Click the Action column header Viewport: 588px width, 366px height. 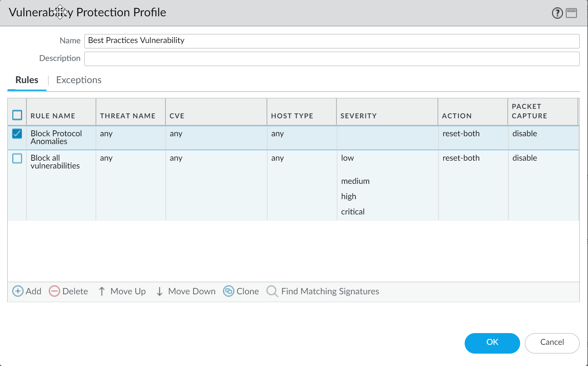(456, 116)
